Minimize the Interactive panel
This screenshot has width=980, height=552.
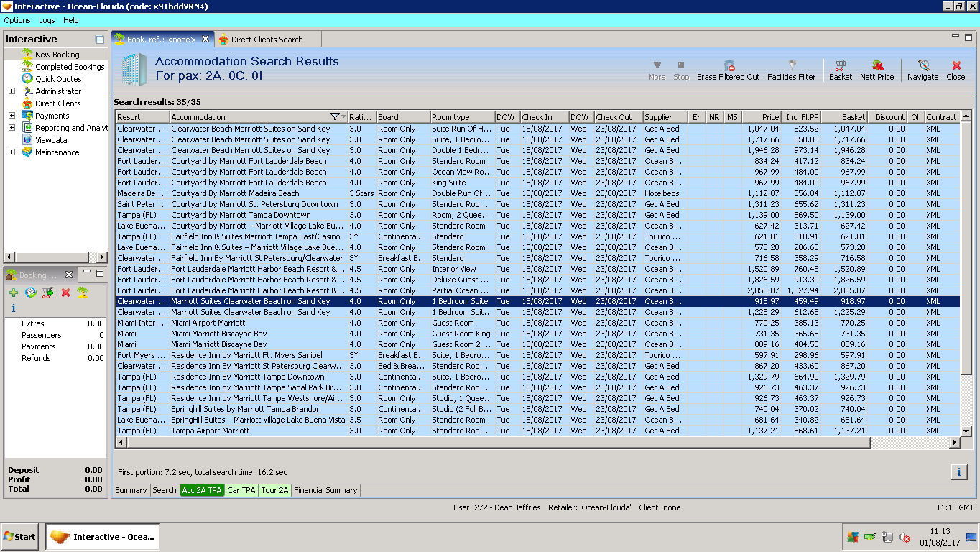coord(100,40)
